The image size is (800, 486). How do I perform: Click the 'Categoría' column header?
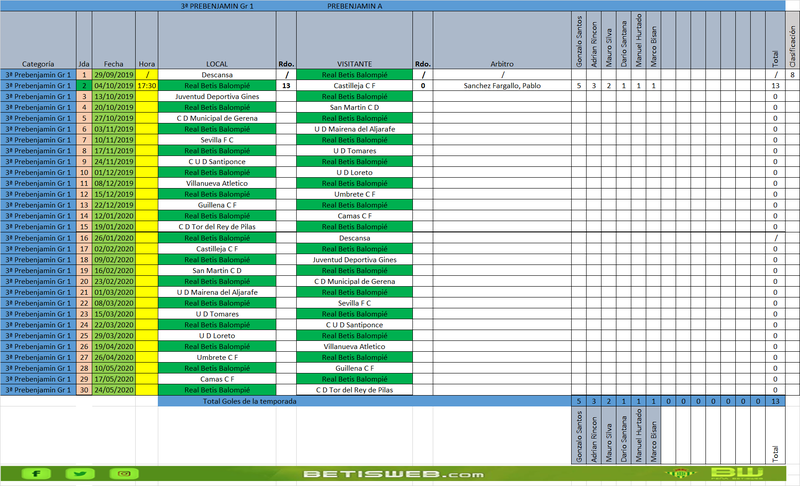38,40
